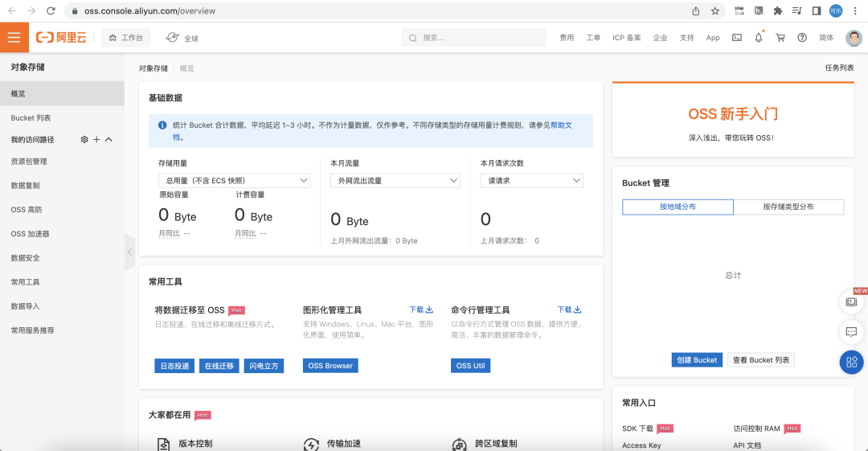Click the 版本控制 feature icon
Image resolution: width=868 pixels, height=451 pixels.
pyautogui.click(x=163, y=445)
